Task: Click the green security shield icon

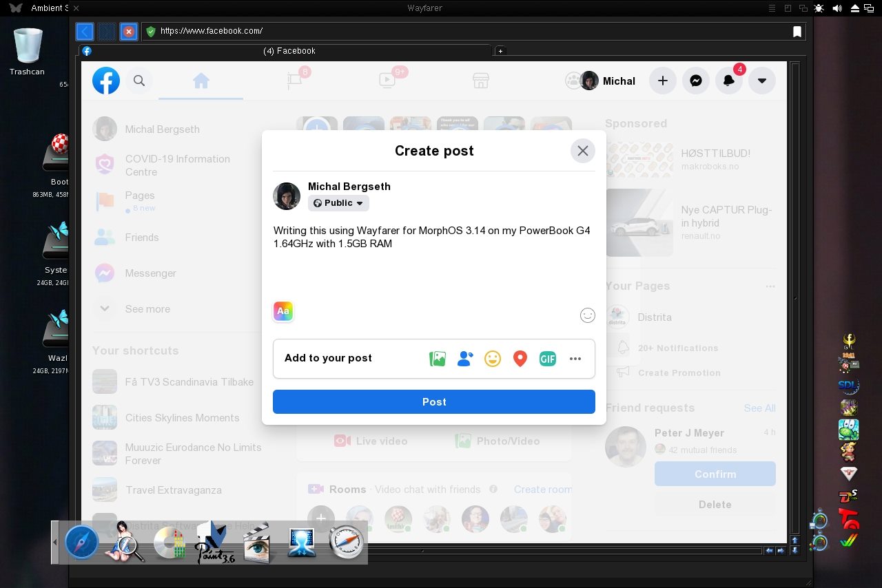Action: coord(151,31)
